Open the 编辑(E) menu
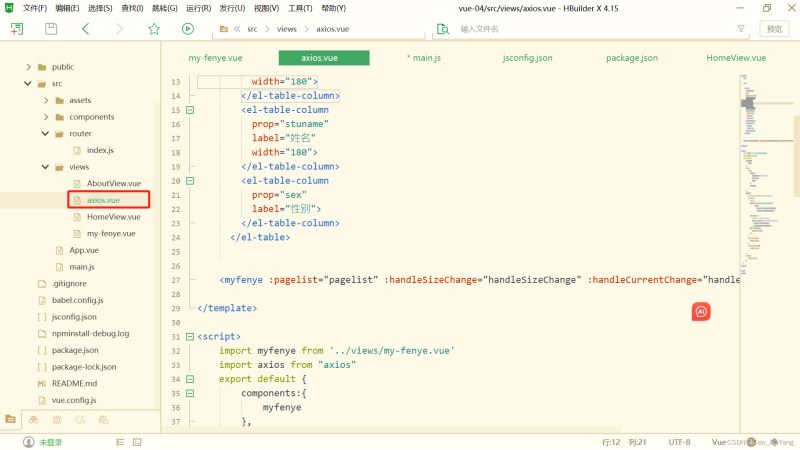This screenshot has width=800, height=450. tap(67, 8)
